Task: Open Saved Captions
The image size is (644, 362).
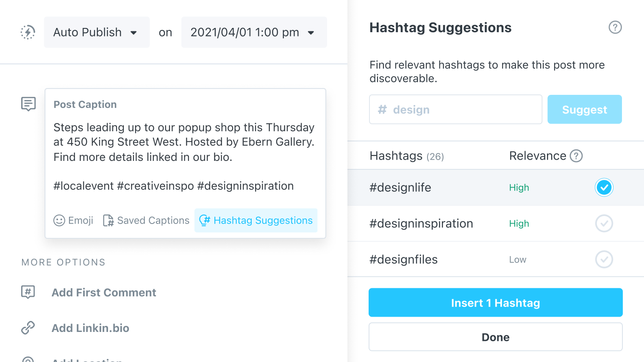Action: coord(146,221)
